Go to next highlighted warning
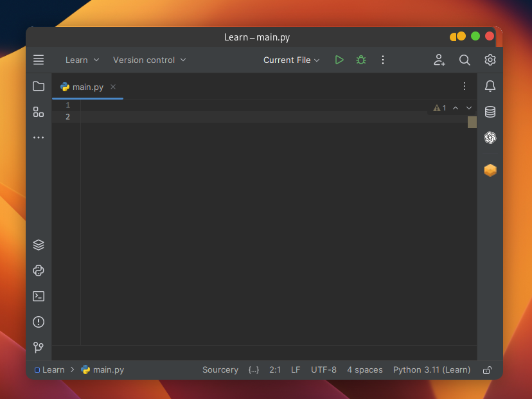The height and width of the screenshot is (399, 532). pos(469,108)
